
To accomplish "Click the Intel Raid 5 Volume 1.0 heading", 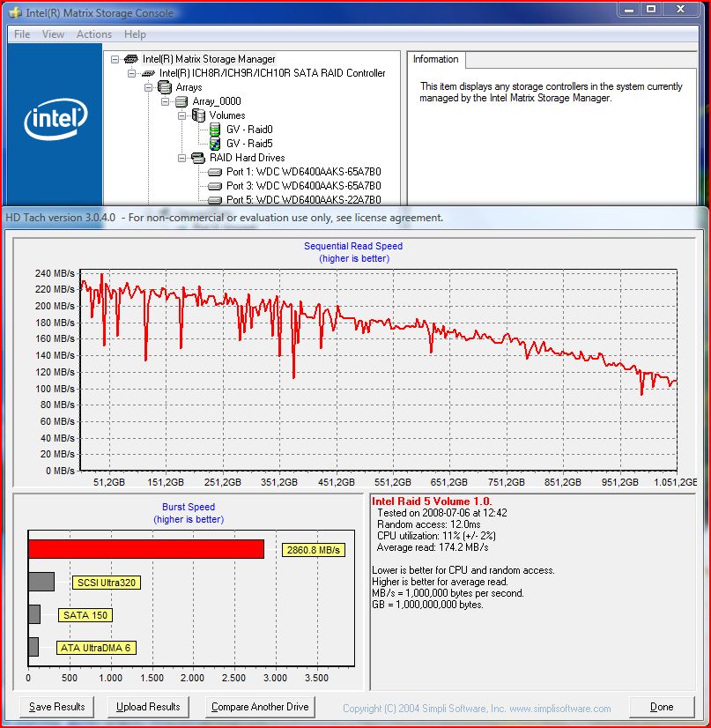I will tap(432, 501).
